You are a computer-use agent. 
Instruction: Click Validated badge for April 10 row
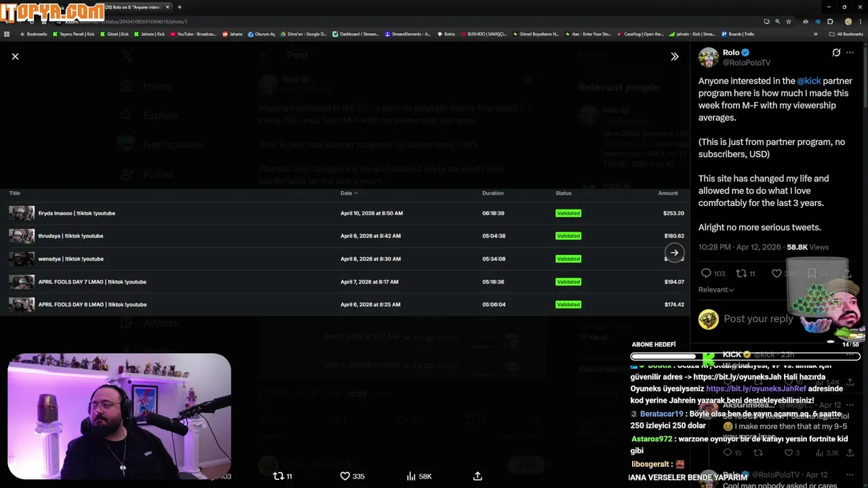pyautogui.click(x=568, y=213)
